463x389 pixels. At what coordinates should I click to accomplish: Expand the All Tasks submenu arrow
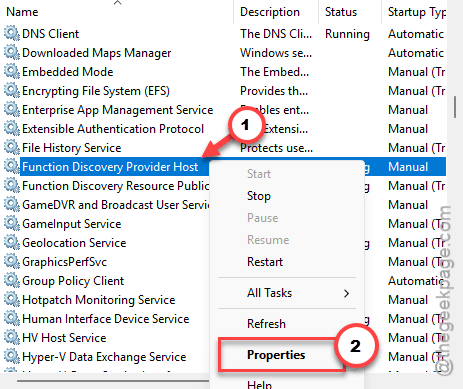[346, 293]
